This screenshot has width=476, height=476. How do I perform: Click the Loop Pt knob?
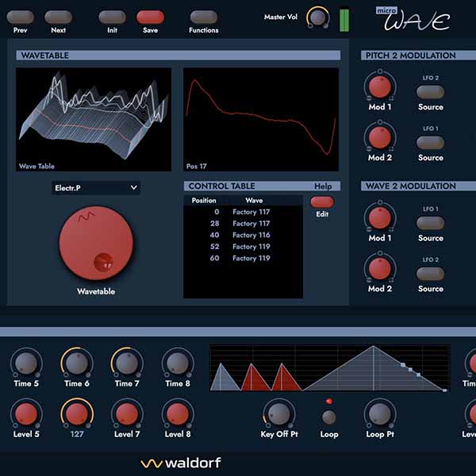pyautogui.click(x=379, y=413)
